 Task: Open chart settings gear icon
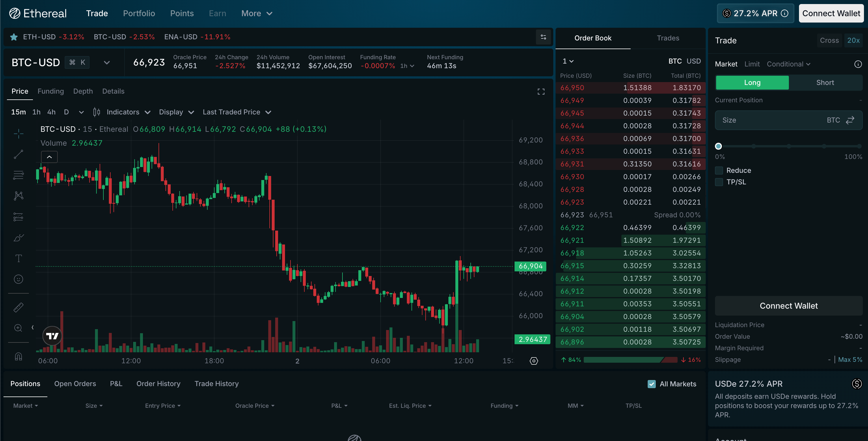click(x=534, y=361)
